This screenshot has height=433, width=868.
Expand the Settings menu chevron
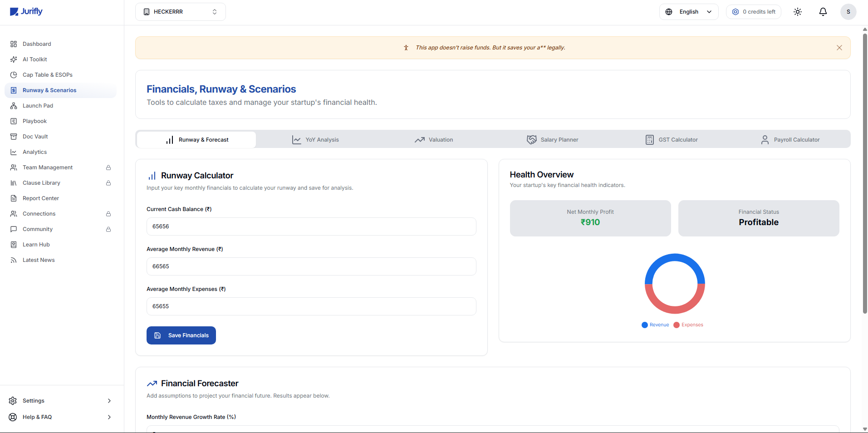point(109,401)
